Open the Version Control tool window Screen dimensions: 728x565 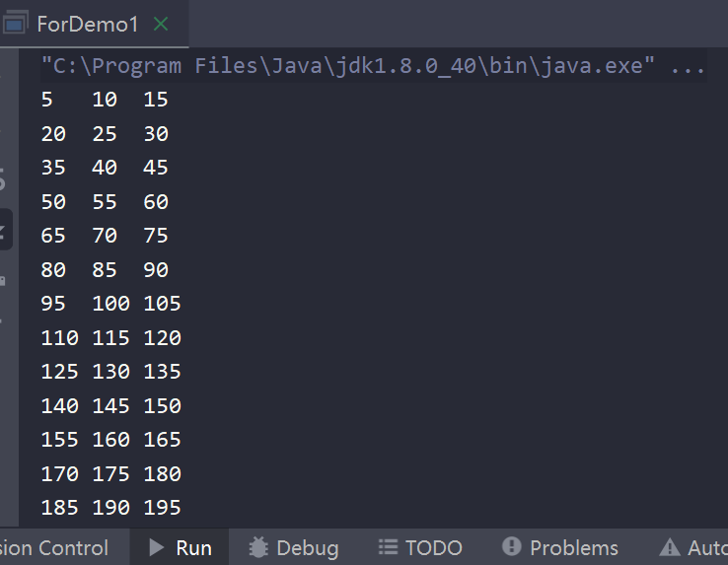54,547
